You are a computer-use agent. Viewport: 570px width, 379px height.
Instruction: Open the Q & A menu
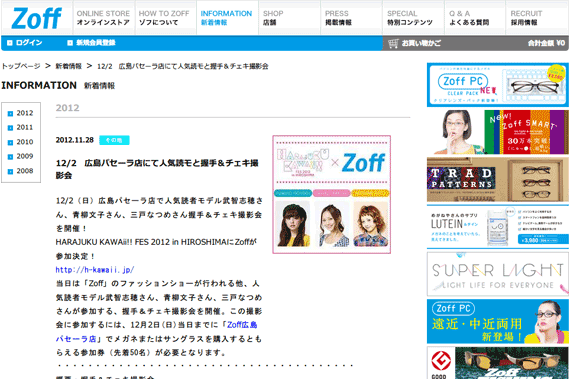coord(475,18)
